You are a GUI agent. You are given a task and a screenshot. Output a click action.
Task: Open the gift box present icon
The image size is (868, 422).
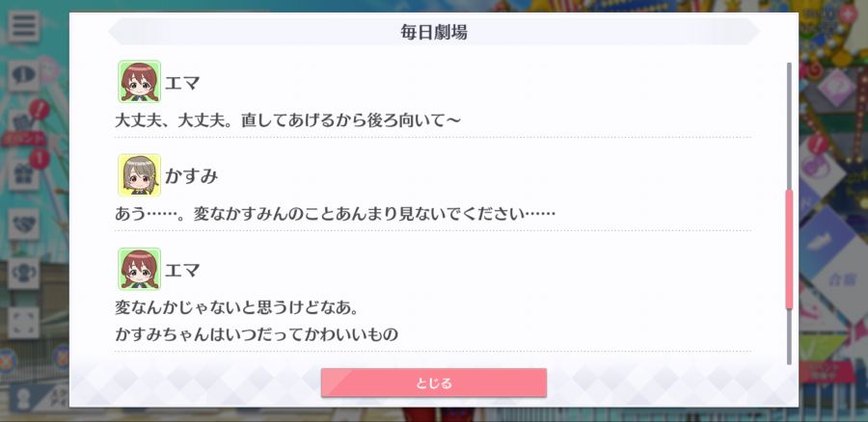pyautogui.click(x=23, y=174)
